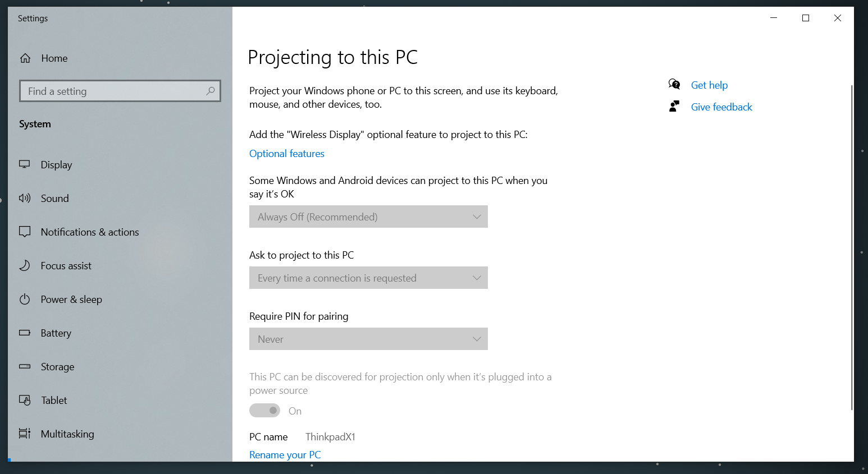Select the Storage drive icon
This screenshot has width=868, height=474.
pyautogui.click(x=25, y=366)
